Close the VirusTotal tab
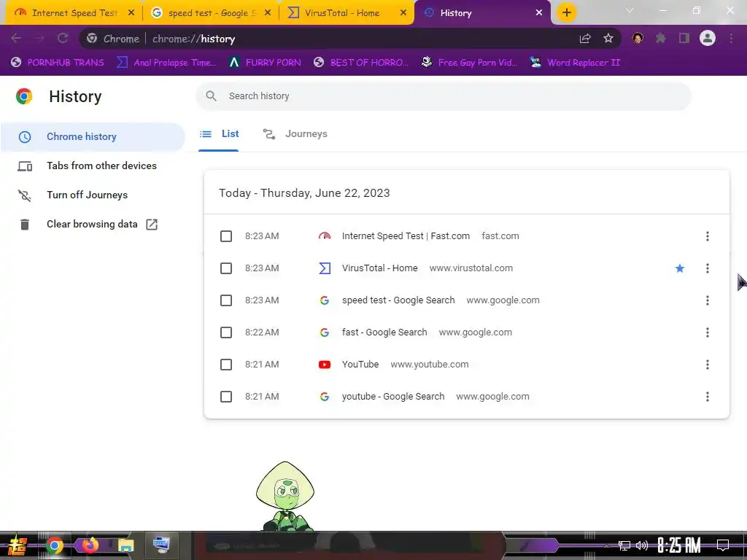 point(403,13)
